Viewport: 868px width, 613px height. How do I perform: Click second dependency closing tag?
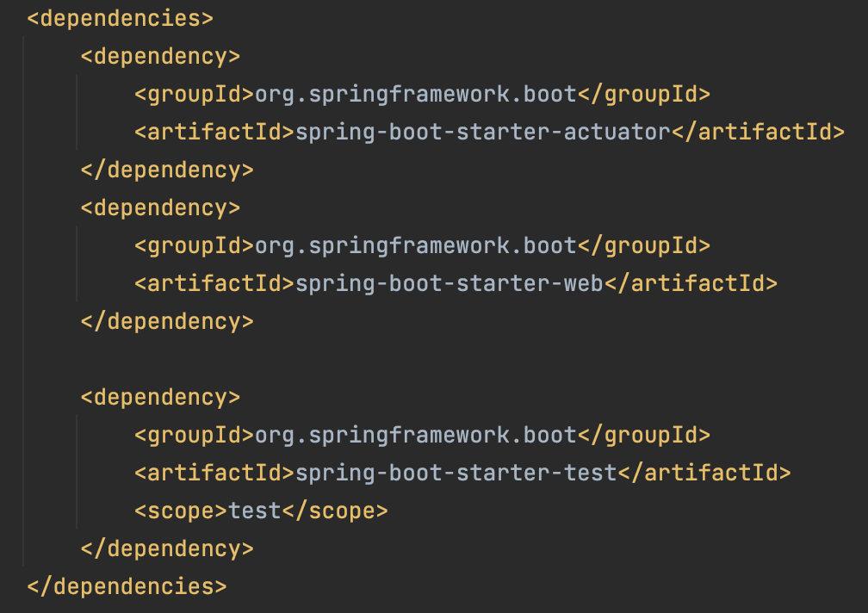pos(167,321)
